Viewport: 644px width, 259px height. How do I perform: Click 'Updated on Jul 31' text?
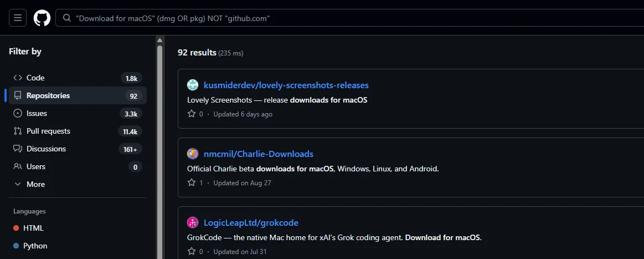click(240, 252)
